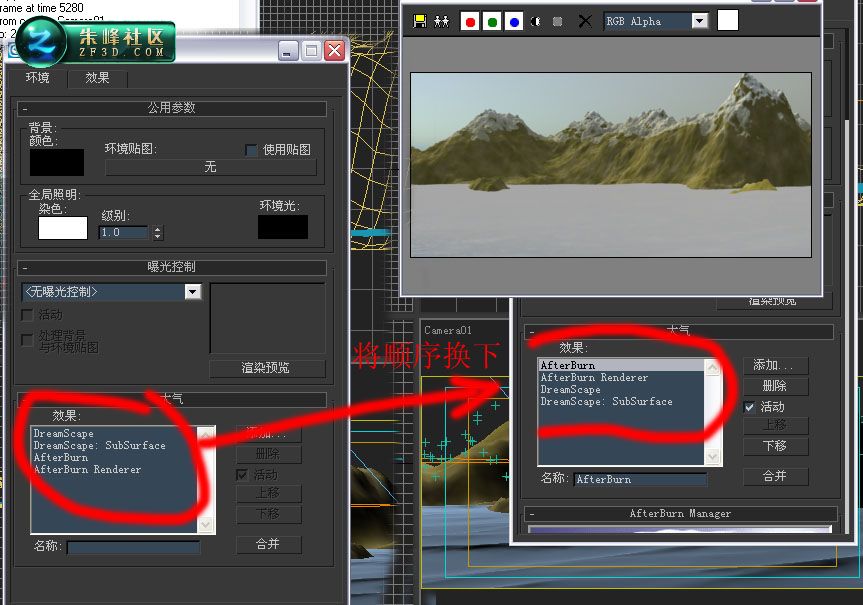Toggle the 活动 checkbox in left dialog

click(242, 475)
